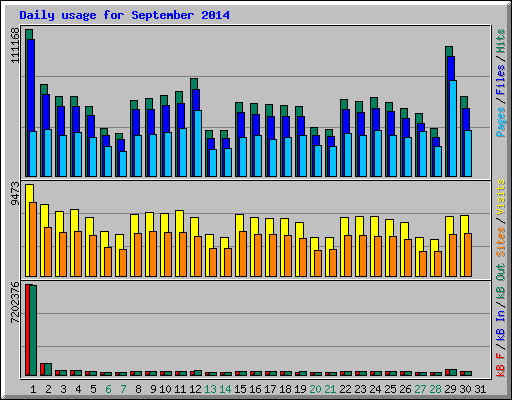This screenshot has width=512, height=400.
Task: Click the day 22 dark blue files bar
Action: 346,121
